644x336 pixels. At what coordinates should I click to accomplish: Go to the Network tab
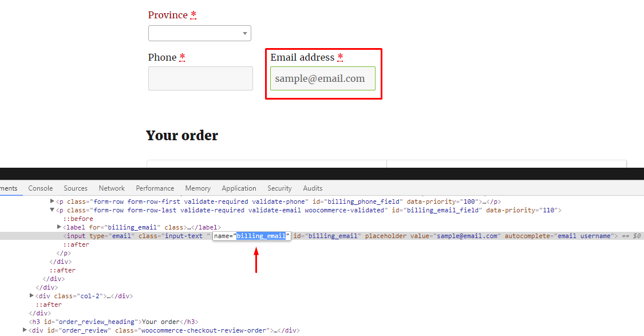tap(112, 188)
